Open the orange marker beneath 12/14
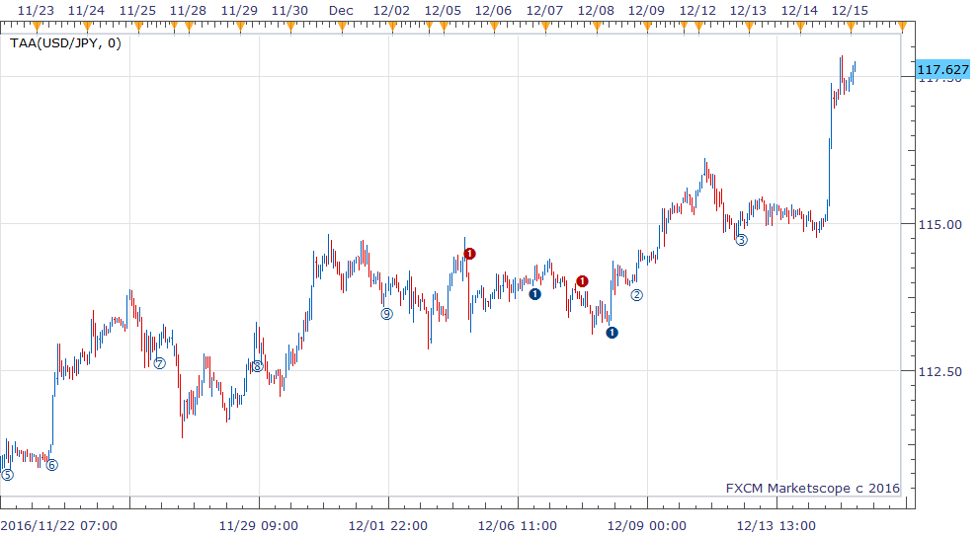 coord(800,27)
